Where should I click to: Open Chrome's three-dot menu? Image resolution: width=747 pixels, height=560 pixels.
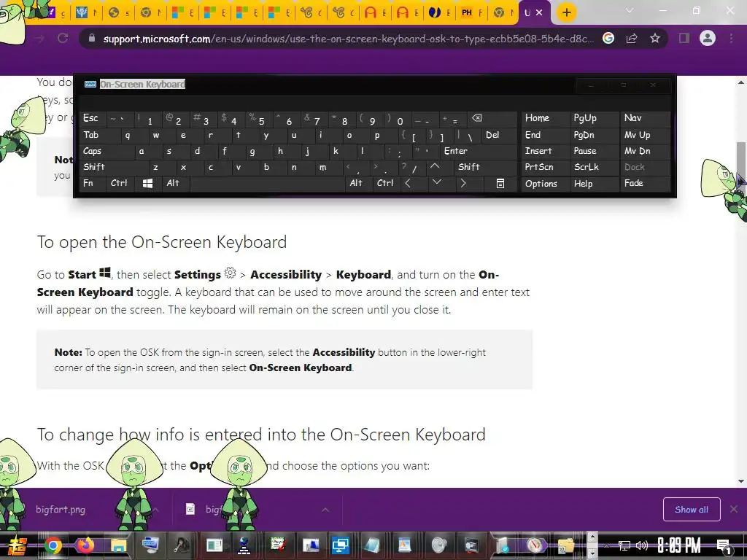[x=731, y=38]
